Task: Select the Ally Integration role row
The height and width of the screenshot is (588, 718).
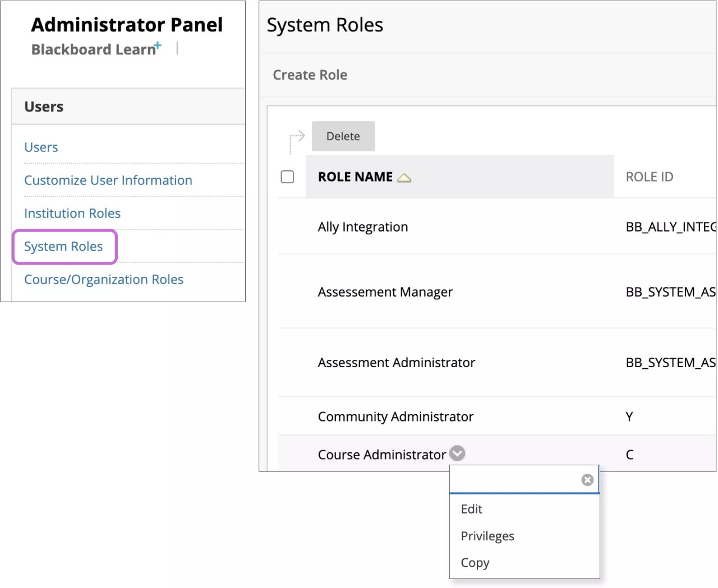Action: point(362,226)
